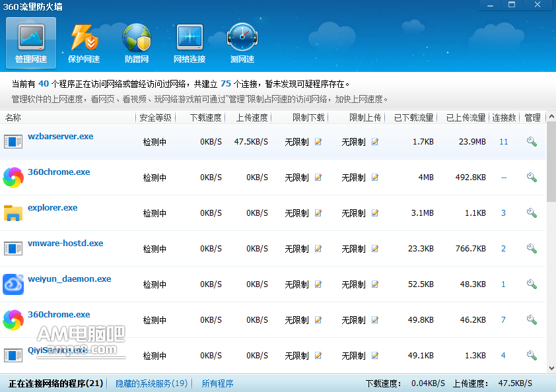The height and width of the screenshot is (392, 556).
Task: Select the 766.7KB uploaded value for vmware-hostd.exe
Action: point(471,248)
